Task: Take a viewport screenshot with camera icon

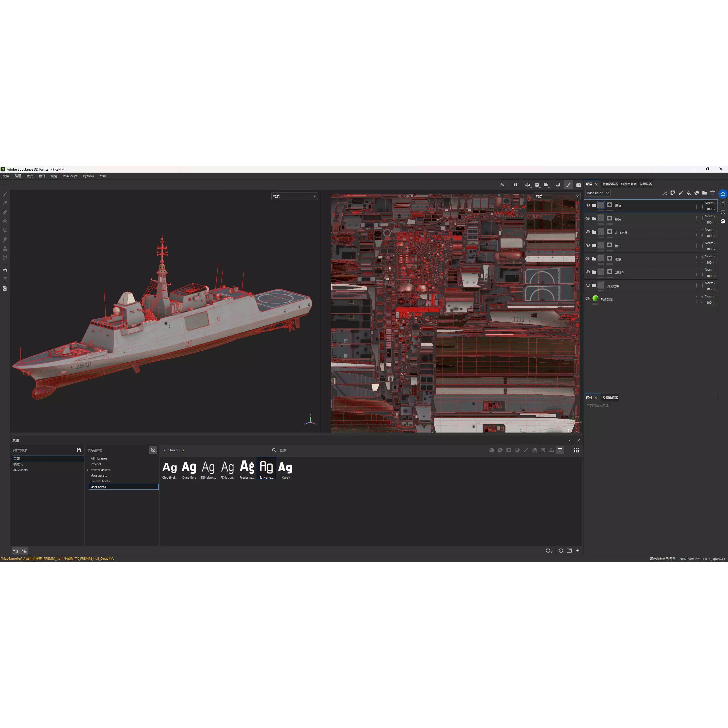Action: [x=579, y=185]
